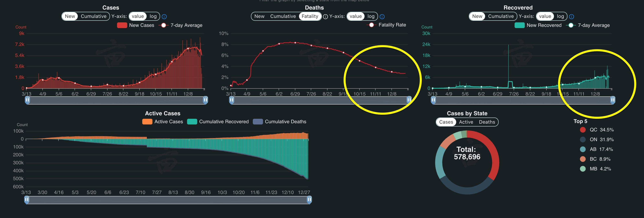Open Active tab in Cases by State
The image size is (644, 218).
[466, 122]
